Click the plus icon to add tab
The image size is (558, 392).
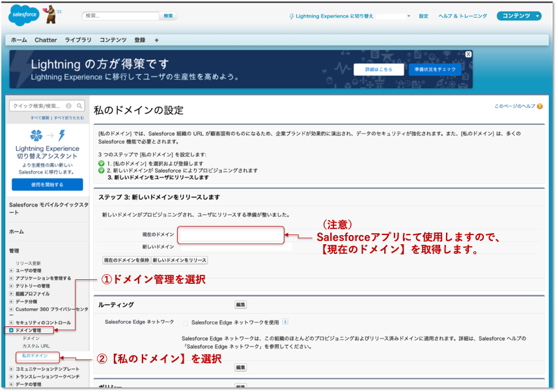click(x=156, y=40)
